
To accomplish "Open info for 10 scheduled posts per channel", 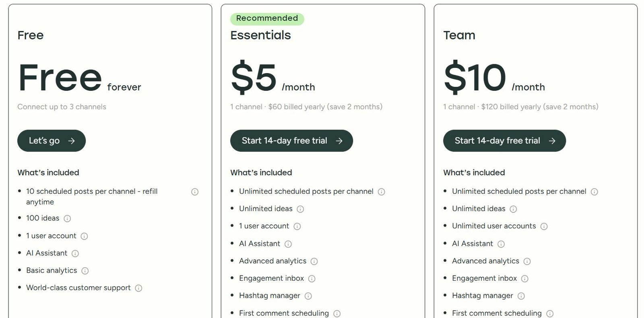I will (x=195, y=192).
